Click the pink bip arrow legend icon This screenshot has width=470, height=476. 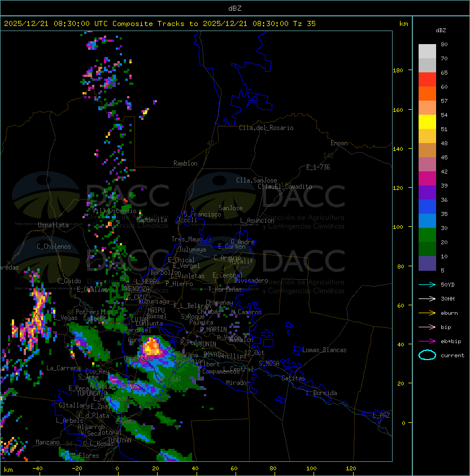point(427,327)
